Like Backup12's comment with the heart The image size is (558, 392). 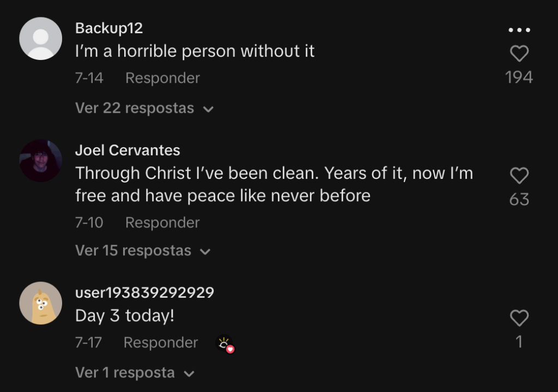(x=519, y=53)
